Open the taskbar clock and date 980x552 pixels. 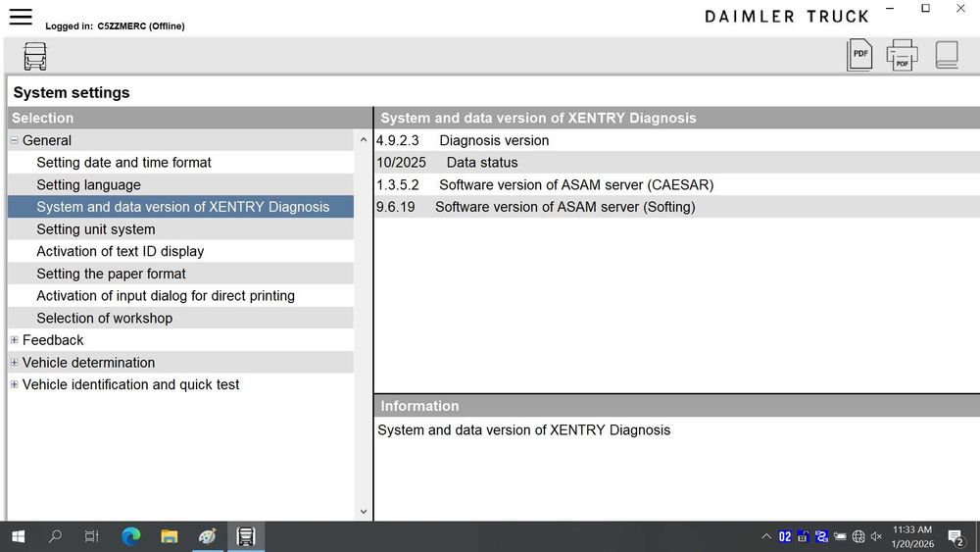tap(912, 537)
